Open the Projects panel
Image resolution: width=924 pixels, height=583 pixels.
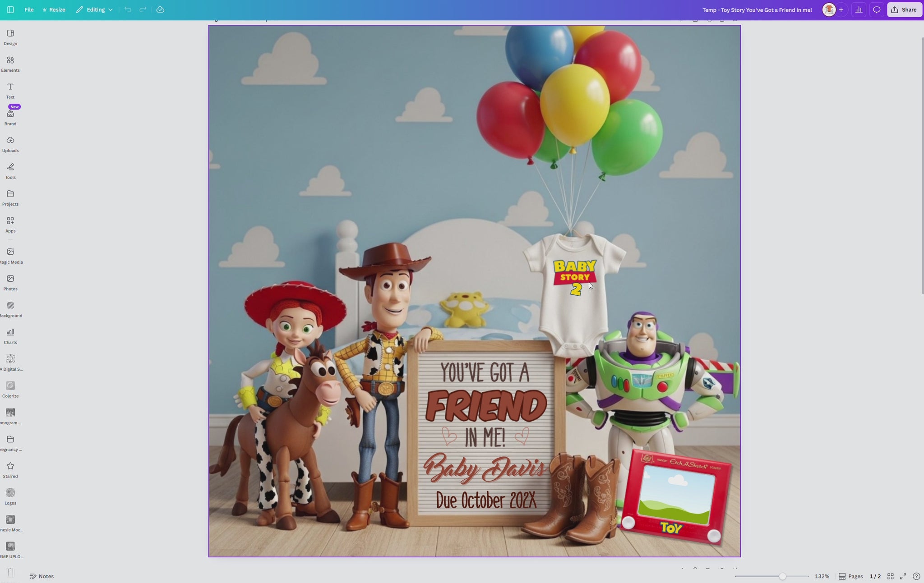(10, 197)
